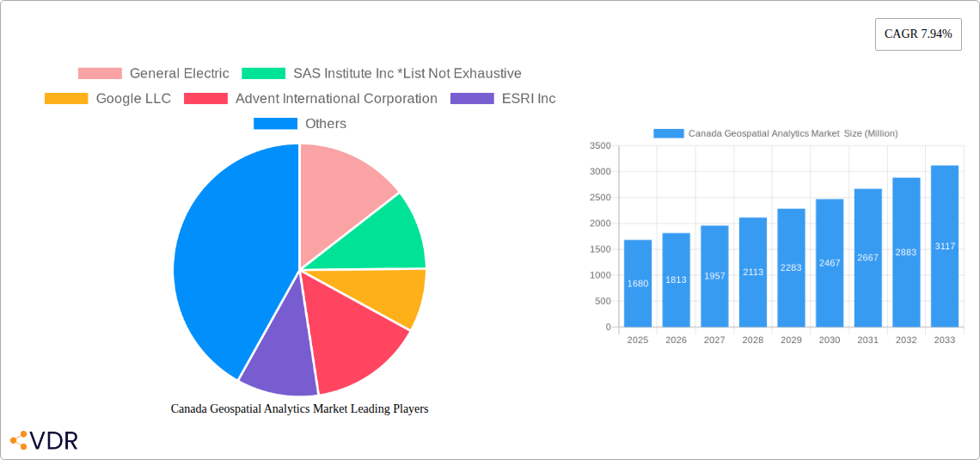Image resolution: width=980 pixels, height=460 pixels.
Task: Click the 2033 x-axis label
Action: (x=945, y=340)
